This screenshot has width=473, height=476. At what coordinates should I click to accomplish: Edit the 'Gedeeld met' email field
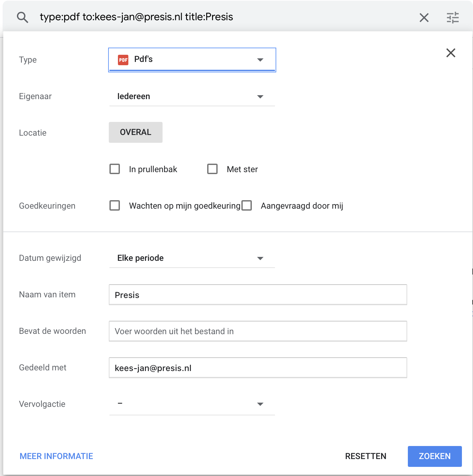pos(258,368)
